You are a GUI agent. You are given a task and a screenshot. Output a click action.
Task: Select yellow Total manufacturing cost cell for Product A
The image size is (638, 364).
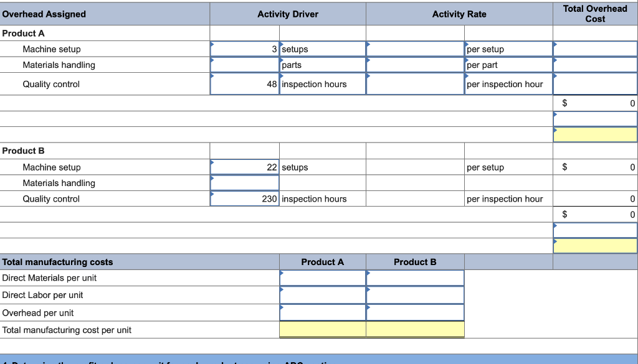322,330
